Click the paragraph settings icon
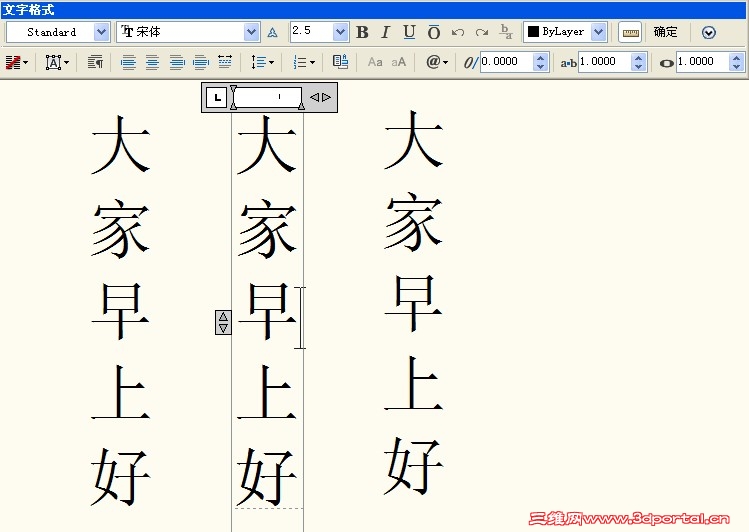This screenshot has width=749, height=532. [x=95, y=62]
